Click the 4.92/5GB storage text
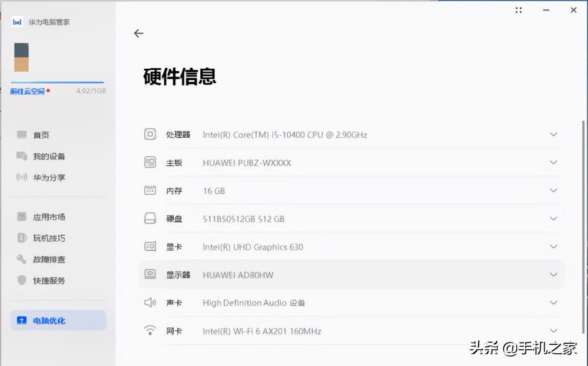588x366 pixels. (x=91, y=91)
